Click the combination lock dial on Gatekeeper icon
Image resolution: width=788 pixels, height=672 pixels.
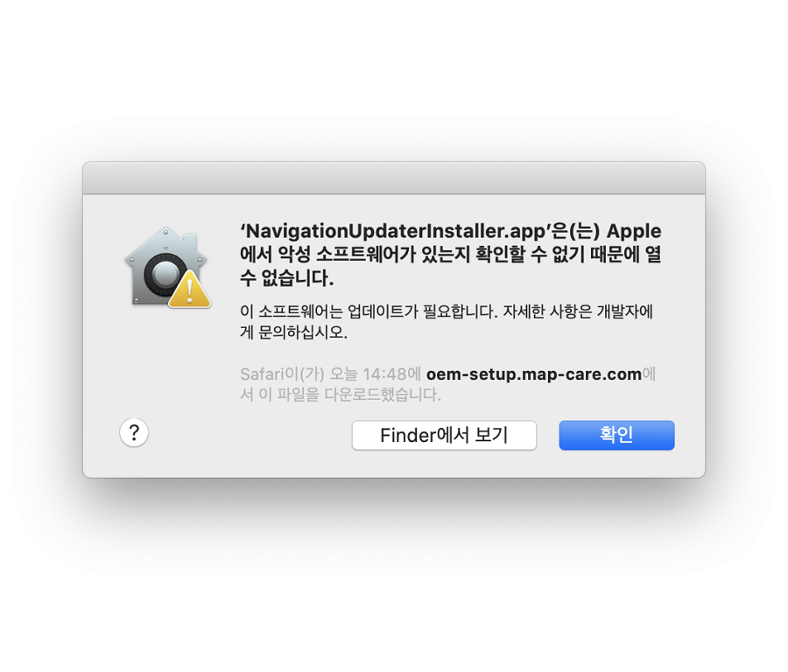coord(163,274)
